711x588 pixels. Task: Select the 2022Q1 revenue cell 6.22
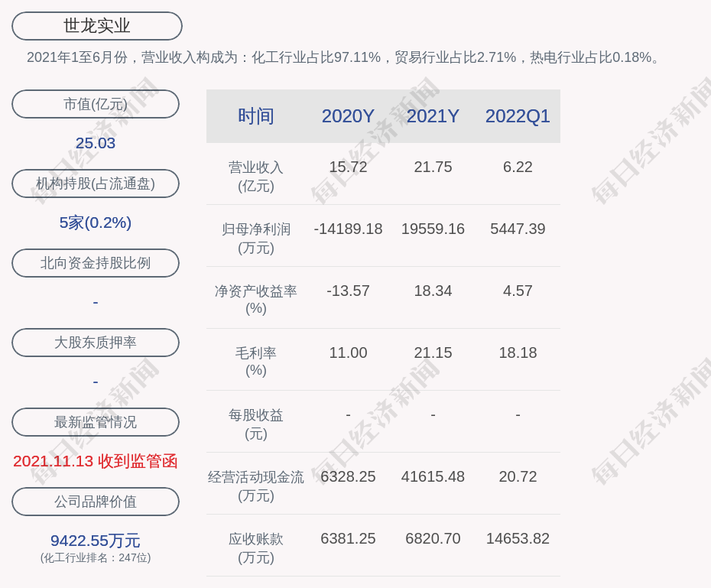[x=518, y=167]
